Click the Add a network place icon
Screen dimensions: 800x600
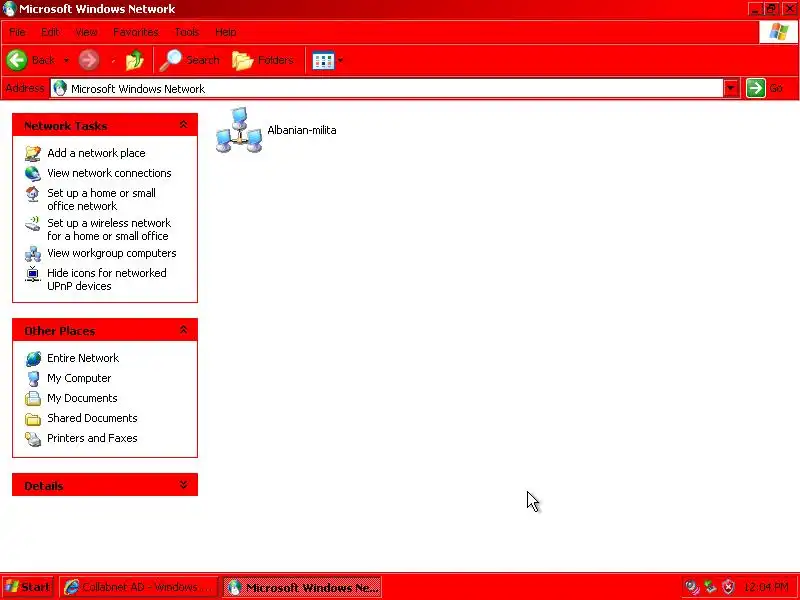coord(33,153)
